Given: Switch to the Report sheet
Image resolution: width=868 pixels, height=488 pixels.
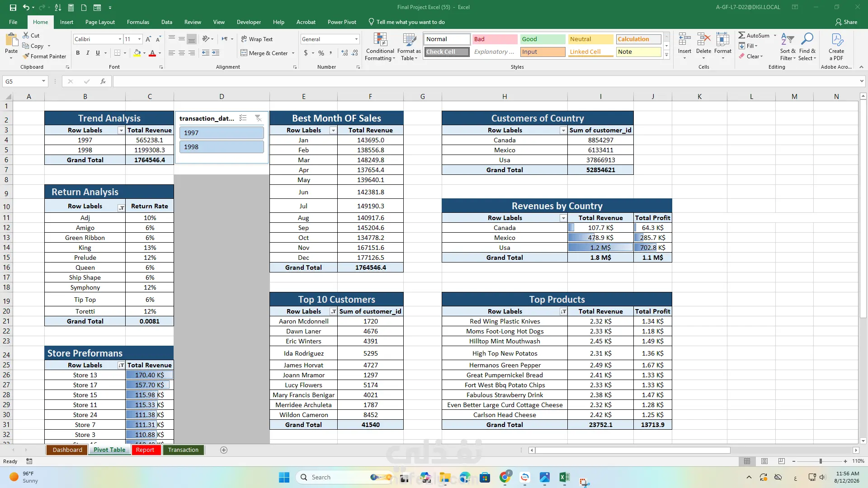Looking at the screenshot, I should click(145, 450).
